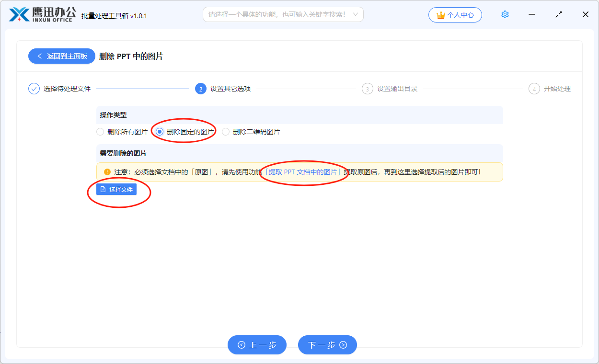
Task: Open 个人中心
Action: coord(455,15)
